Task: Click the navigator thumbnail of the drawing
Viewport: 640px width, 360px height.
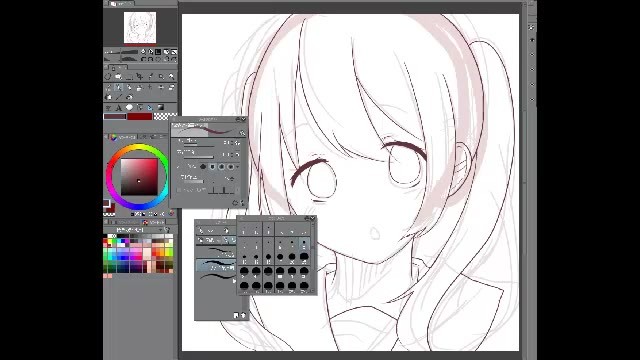Action: pos(140,27)
